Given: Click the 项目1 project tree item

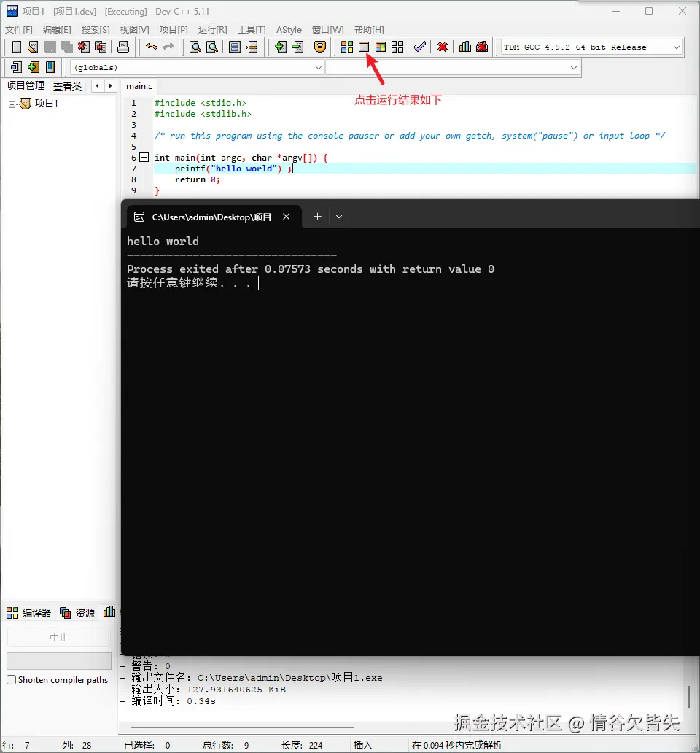Looking at the screenshot, I should (x=47, y=104).
